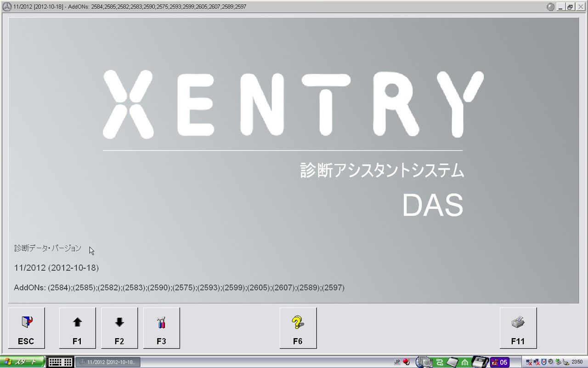Click the taskbar clock showing 23:50
The image size is (588, 368).
577,362
